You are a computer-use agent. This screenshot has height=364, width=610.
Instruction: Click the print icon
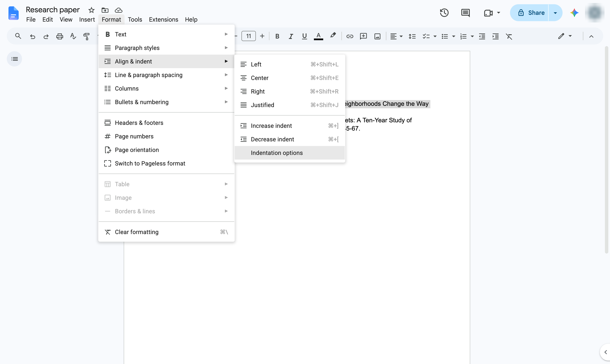click(59, 36)
